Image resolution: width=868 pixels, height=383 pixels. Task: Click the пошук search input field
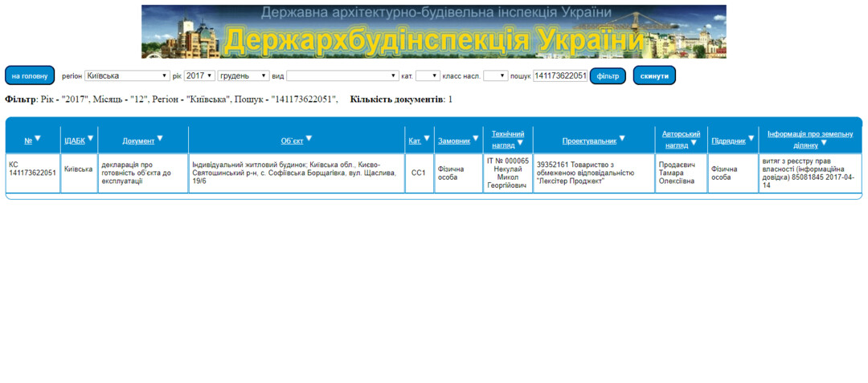point(560,75)
